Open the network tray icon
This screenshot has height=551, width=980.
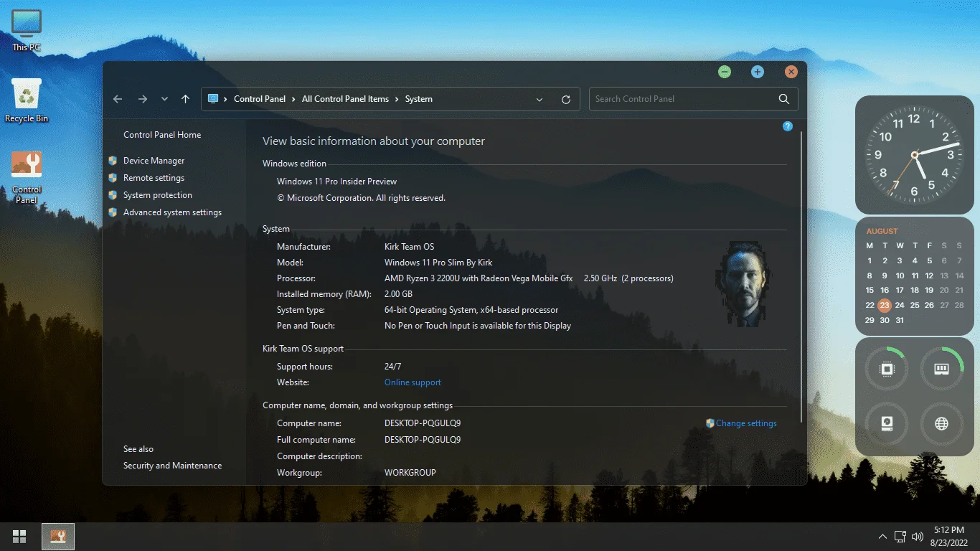point(900,537)
